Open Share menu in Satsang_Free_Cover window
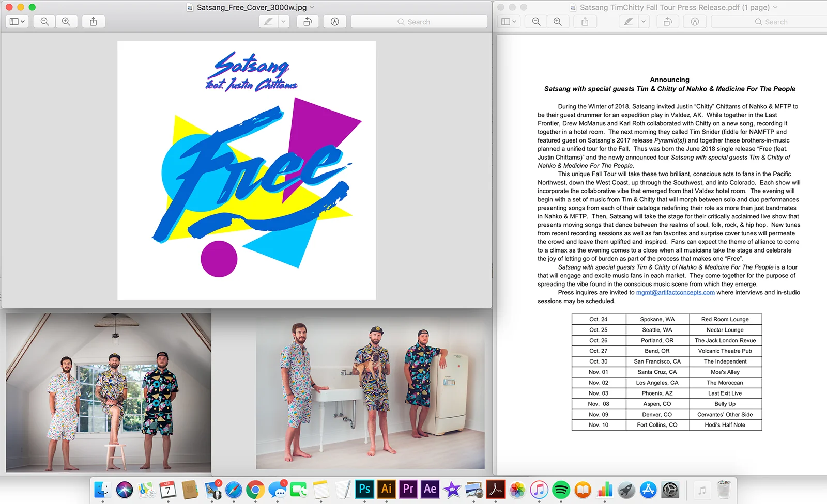This screenshot has height=504, width=827. [x=94, y=22]
